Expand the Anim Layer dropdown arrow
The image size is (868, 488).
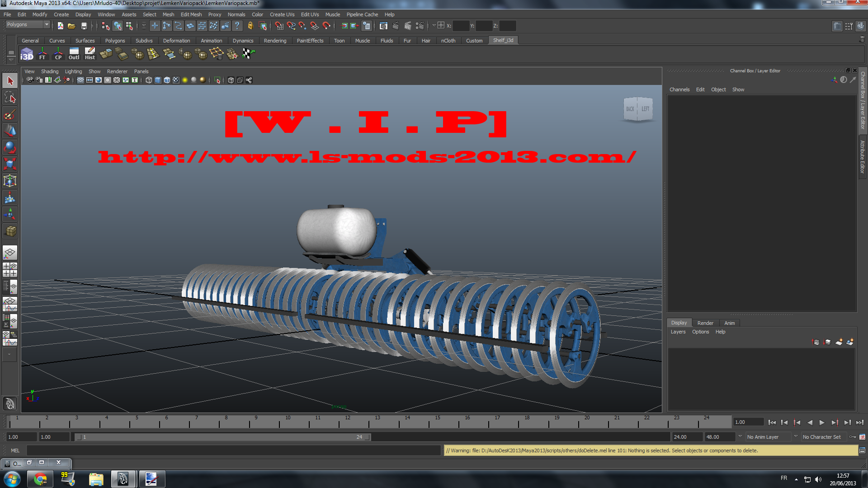[741, 436]
